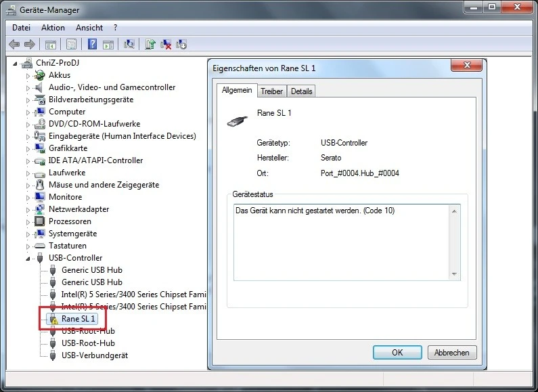Click the blue Help question mark icon

point(92,45)
